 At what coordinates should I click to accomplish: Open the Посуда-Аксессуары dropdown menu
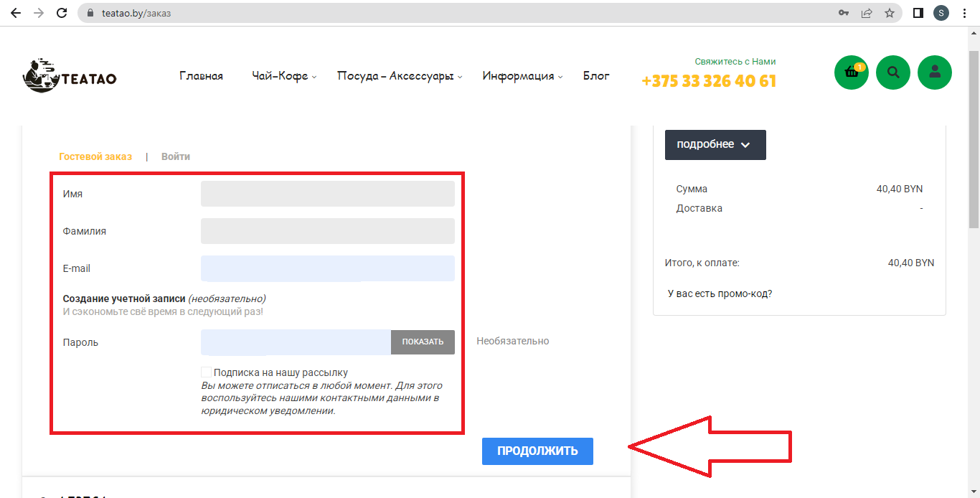coord(400,76)
